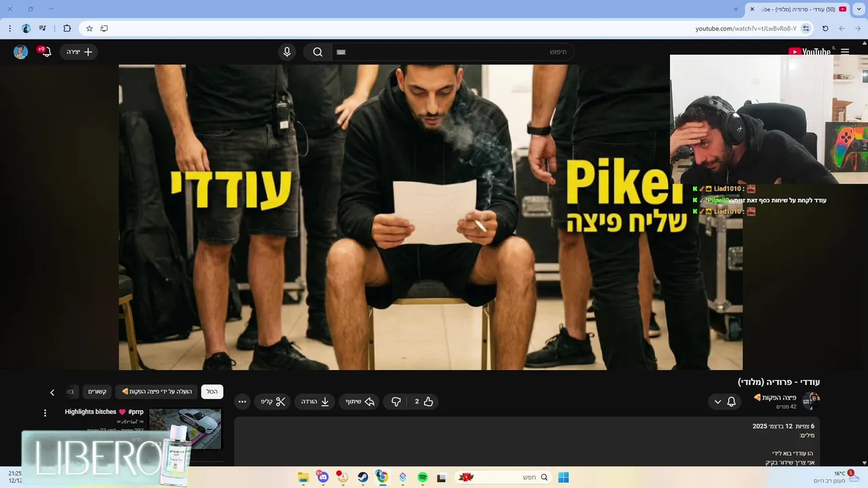868x488 pixels.
Task: Open the taskbar clock showing 21:25
Action: [x=15, y=476]
